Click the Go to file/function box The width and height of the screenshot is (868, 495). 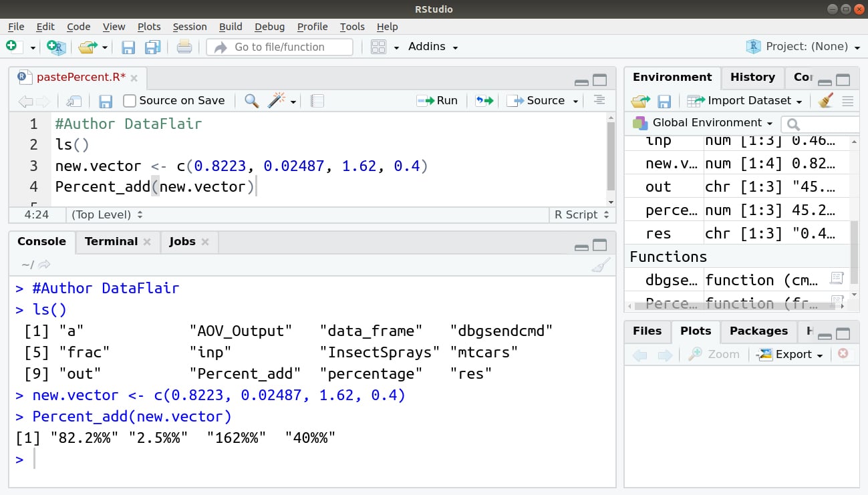point(281,47)
